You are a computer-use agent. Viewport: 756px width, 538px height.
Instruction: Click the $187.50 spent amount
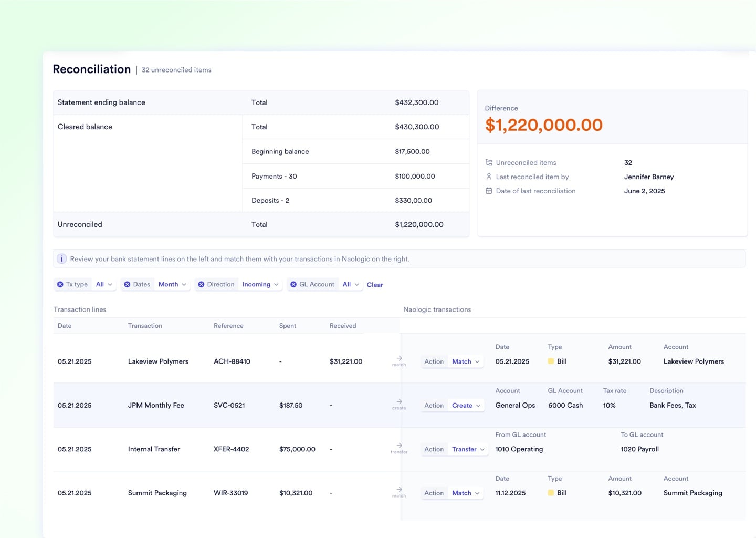pyautogui.click(x=291, y=405)
